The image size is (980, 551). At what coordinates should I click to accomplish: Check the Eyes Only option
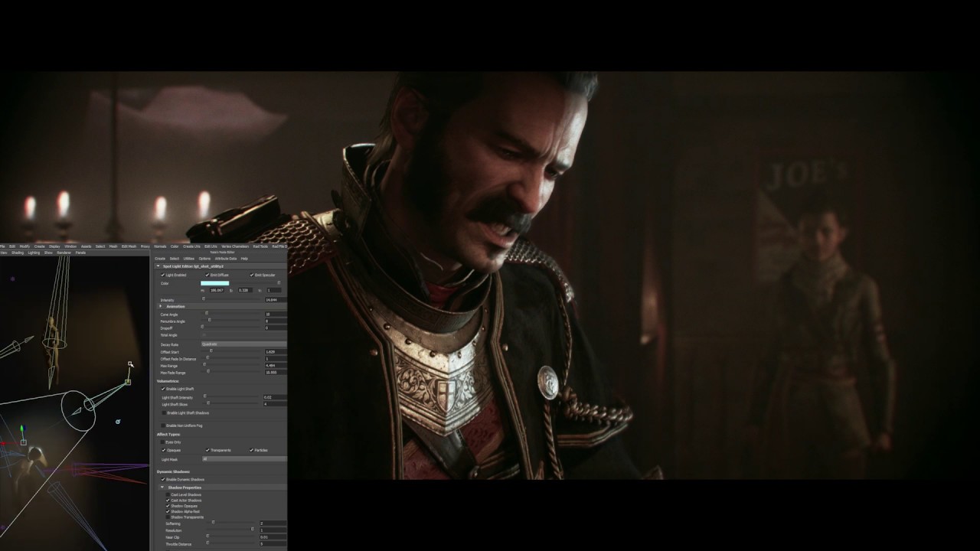pyautogui.click(x=163, y=442)
